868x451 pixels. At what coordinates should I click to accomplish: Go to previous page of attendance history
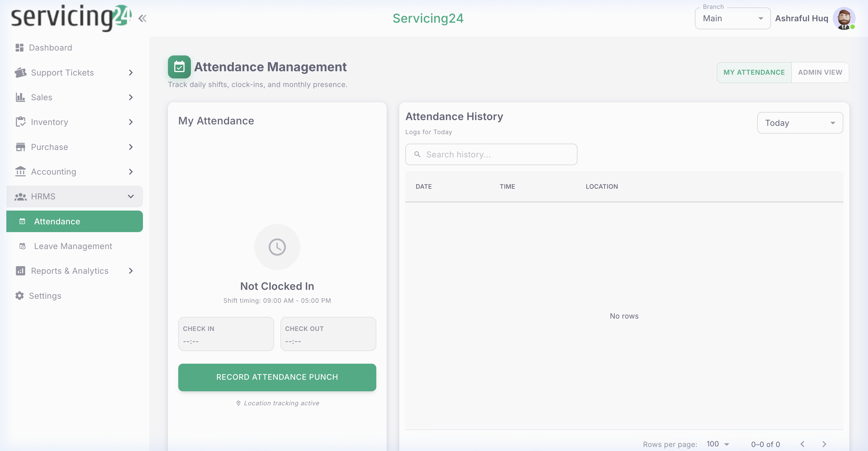click(x=802, y=444)
